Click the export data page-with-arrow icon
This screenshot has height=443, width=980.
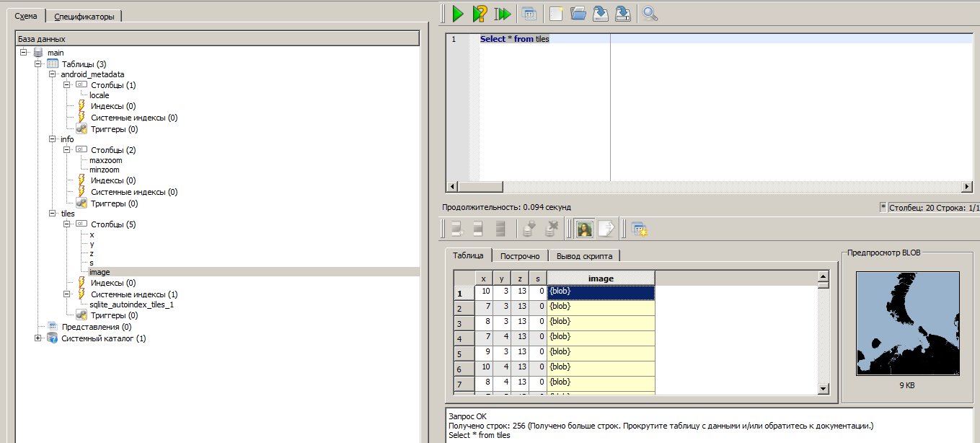pos(606,229)
